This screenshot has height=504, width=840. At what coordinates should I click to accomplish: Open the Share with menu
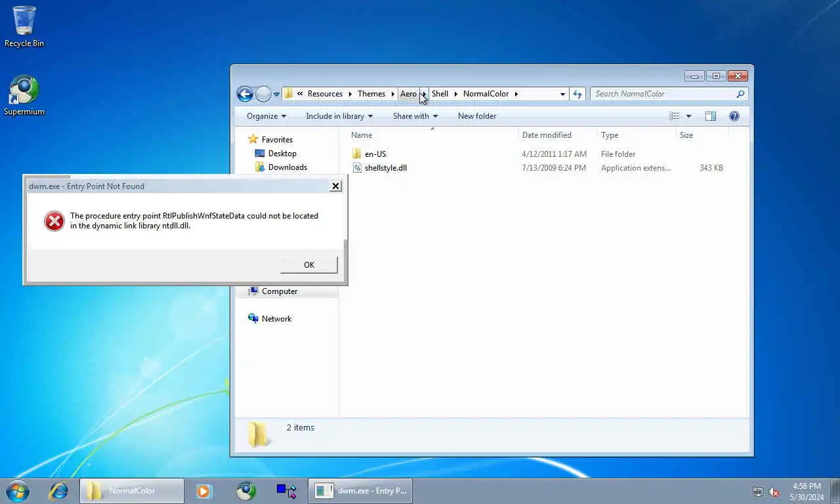(415, 116)
